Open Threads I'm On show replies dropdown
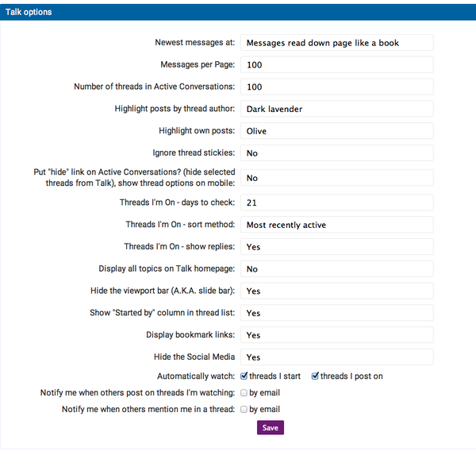The height and width of the screenshot is (459, 476). pos(337,247)
